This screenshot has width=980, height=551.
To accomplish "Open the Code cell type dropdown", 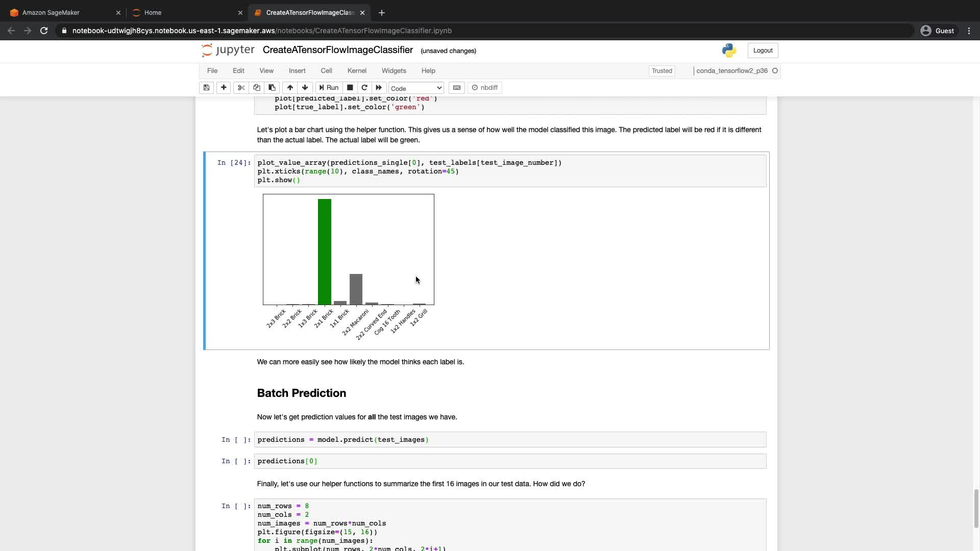I will (416, 88).
